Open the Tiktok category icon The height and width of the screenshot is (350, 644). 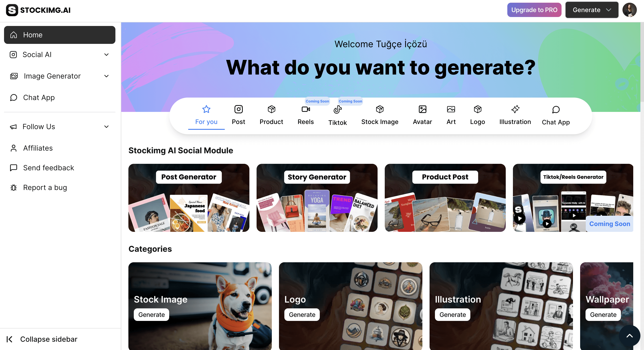point(337,110)
